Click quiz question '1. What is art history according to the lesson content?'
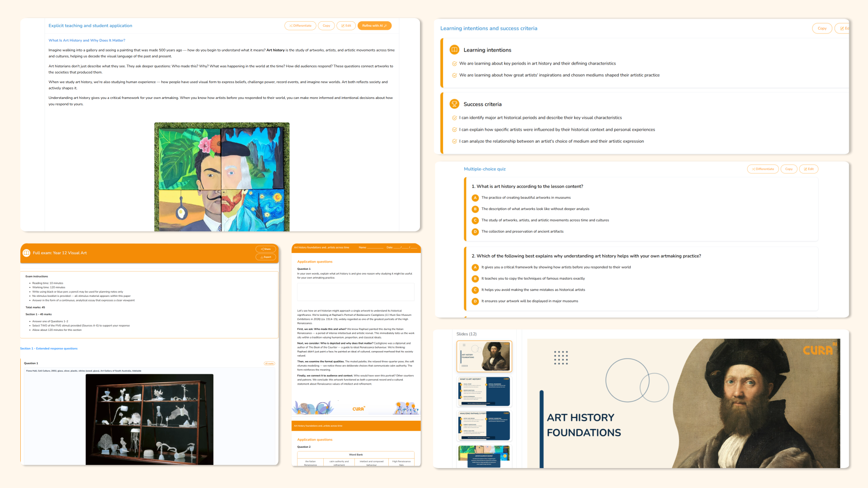 (x=527, y=187)
